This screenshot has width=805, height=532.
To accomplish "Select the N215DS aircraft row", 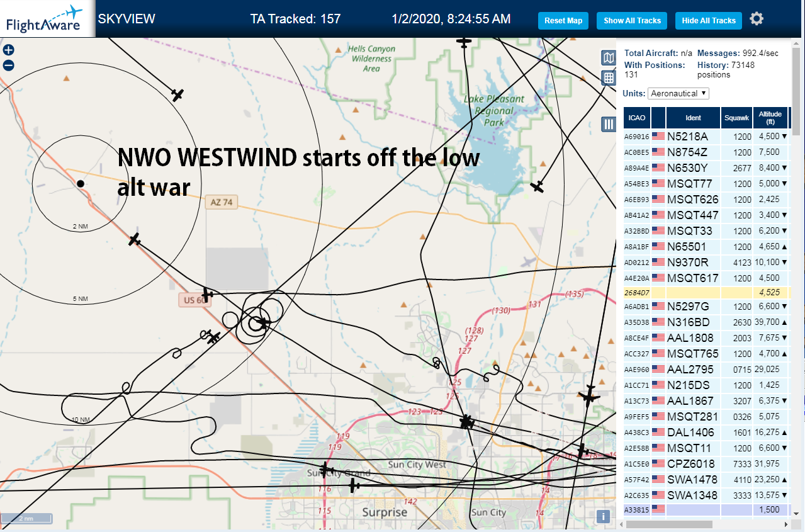I will 707,385.
